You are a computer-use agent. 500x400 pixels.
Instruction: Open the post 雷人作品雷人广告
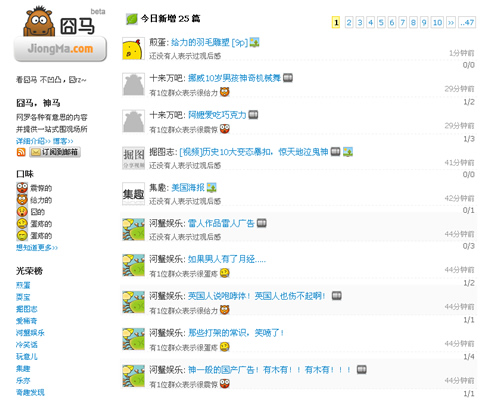[221, 223]
